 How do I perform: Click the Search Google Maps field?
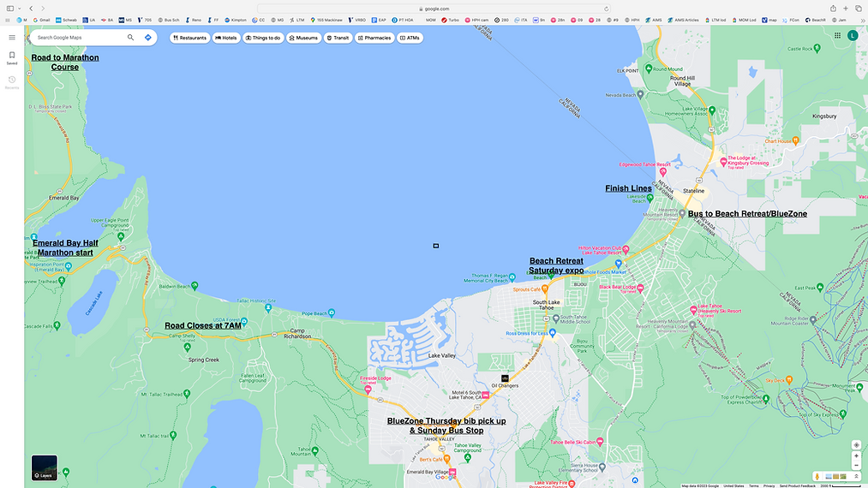pos(80,38)
